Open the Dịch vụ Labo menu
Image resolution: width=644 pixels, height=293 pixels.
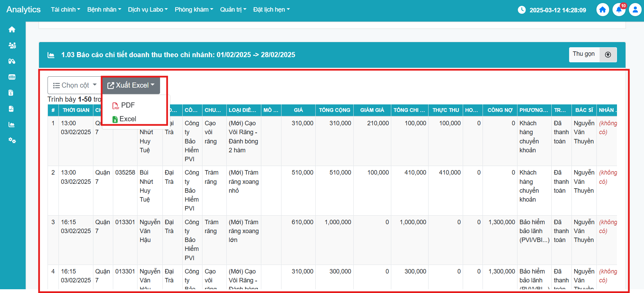click(148, 10)
